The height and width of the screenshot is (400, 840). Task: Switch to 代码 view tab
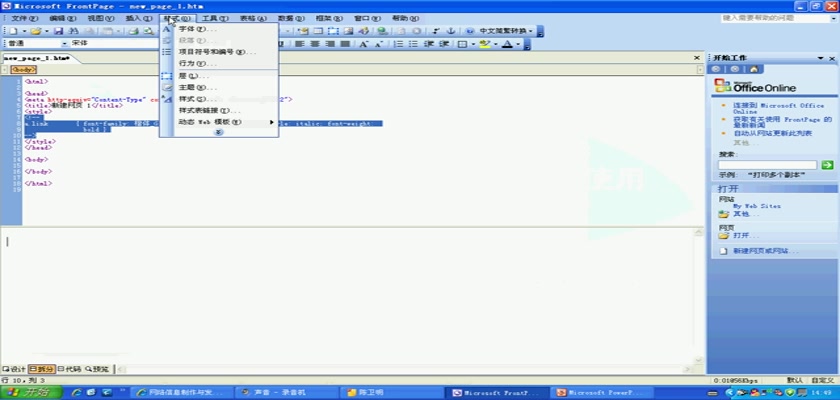coord(69,369)
